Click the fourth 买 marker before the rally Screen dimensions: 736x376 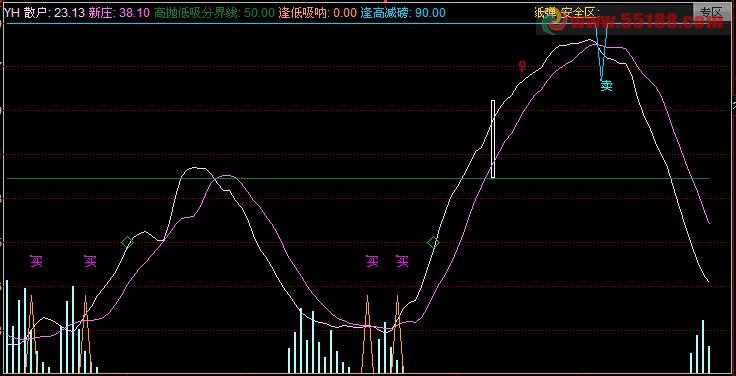coord(402,261)
